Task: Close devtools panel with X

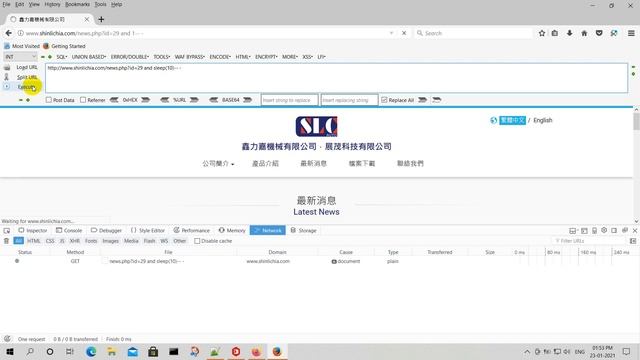Action: (x=635, y=231)
